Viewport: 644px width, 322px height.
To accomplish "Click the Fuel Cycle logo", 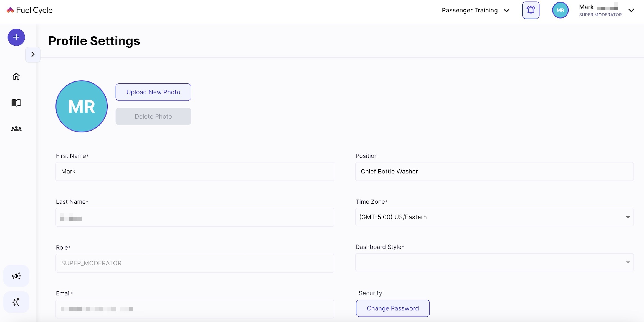I will coord(29,10).
